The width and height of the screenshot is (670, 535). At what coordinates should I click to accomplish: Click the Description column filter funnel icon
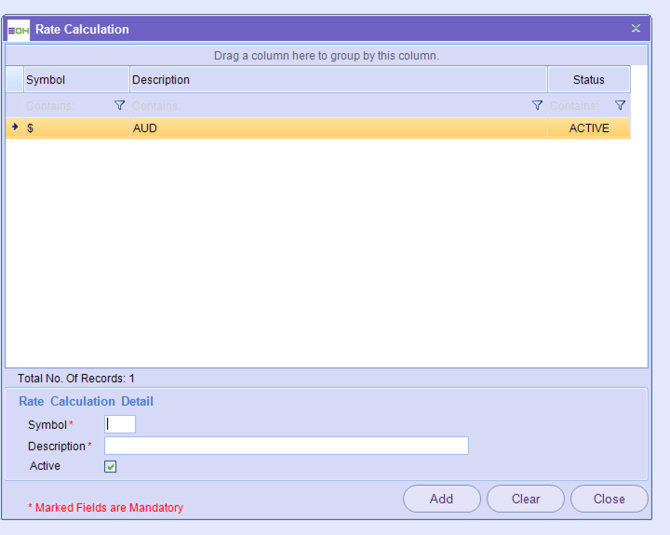(x=537, y=105)
